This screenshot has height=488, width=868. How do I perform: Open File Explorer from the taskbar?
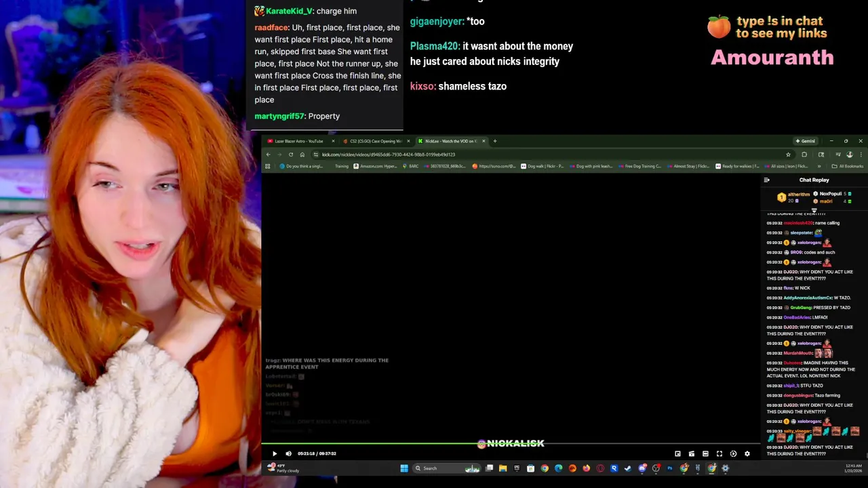[x=502, y=468]
